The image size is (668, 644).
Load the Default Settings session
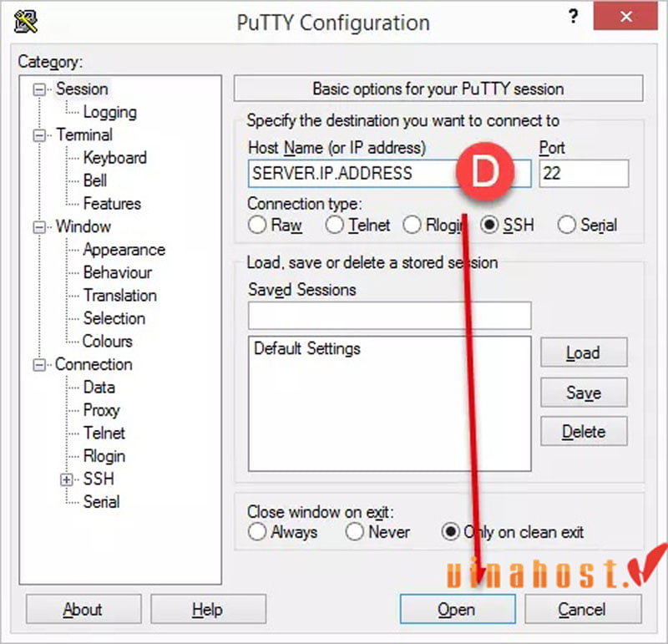583,352
